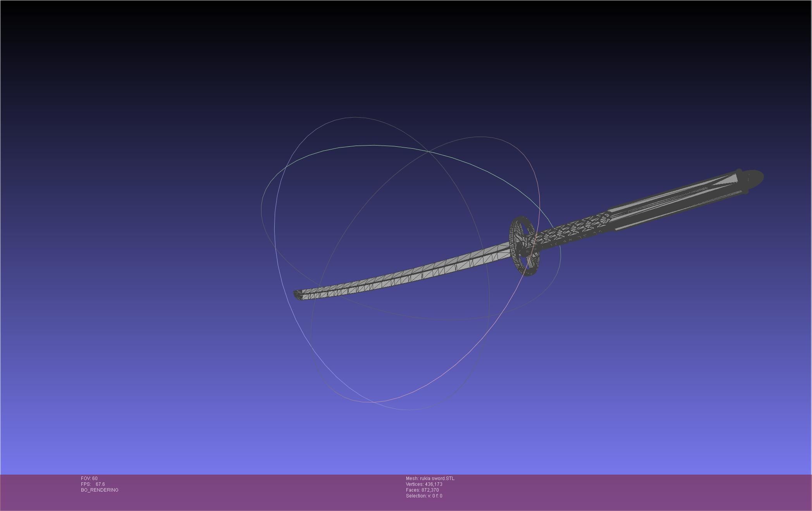This screenshot has width=812, height=511.
Task: Click the 'FOV: 60' status text
Action: tap(89, 478)
